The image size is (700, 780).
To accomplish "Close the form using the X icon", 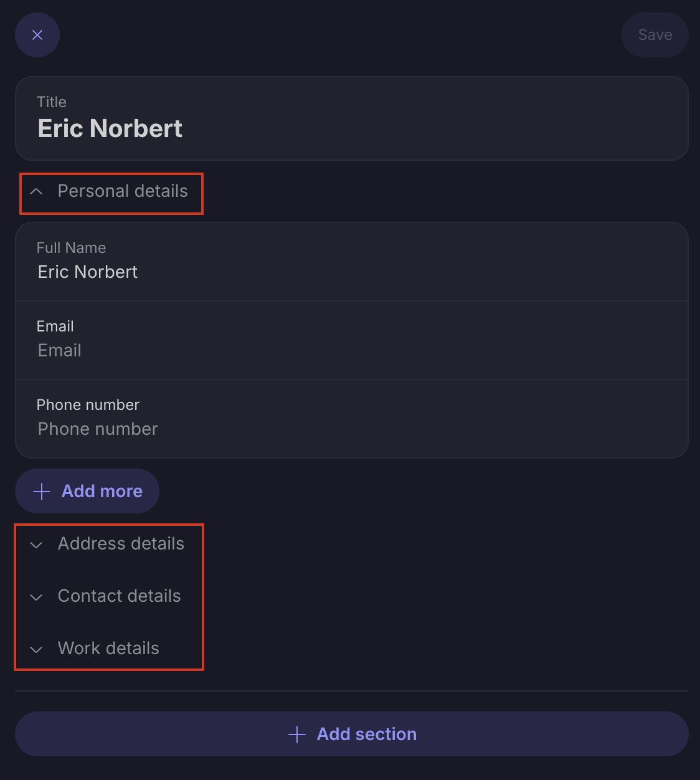I will pos(37,35).
